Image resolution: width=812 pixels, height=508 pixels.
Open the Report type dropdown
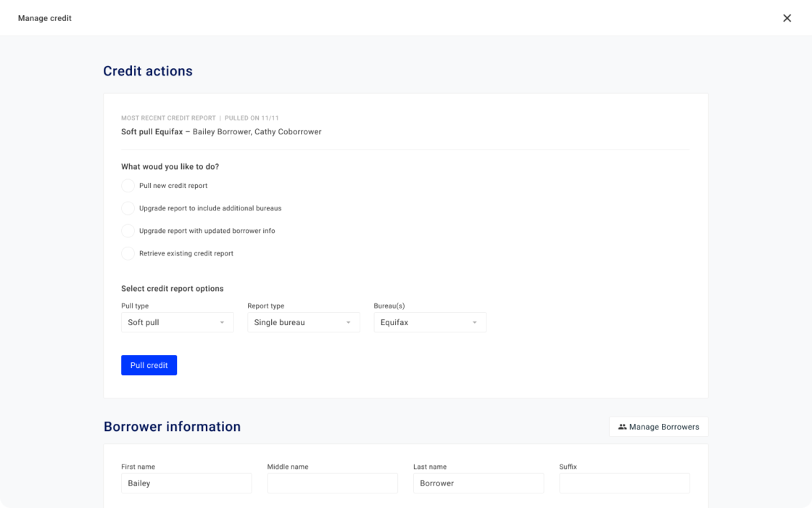(303, 322)
